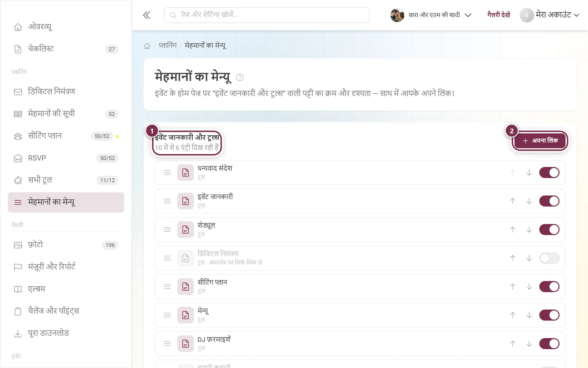
Task: Focus the पेज और सेटिंग्स खोजें search field
Action: coord(267,15)
